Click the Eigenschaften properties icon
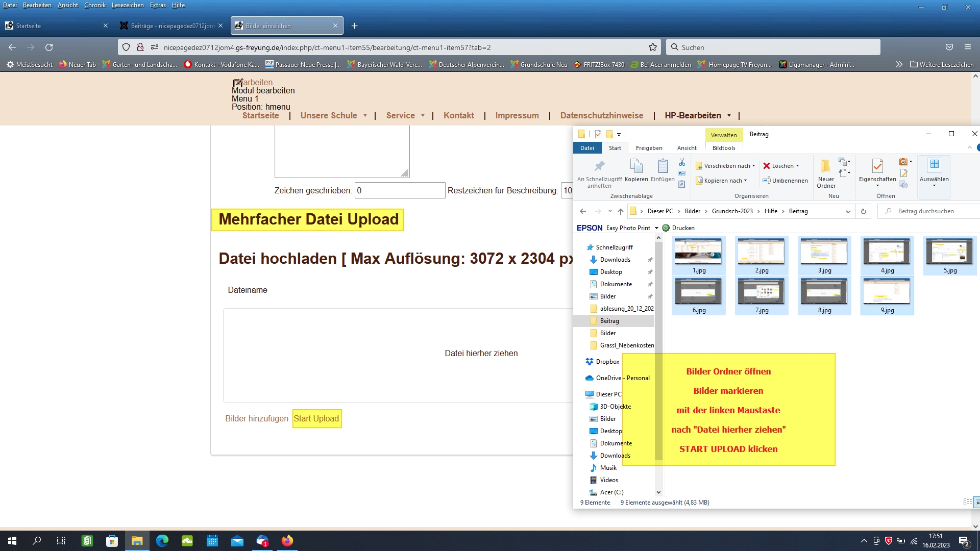This screenshot has height=551, width=980. click(877, 167)
